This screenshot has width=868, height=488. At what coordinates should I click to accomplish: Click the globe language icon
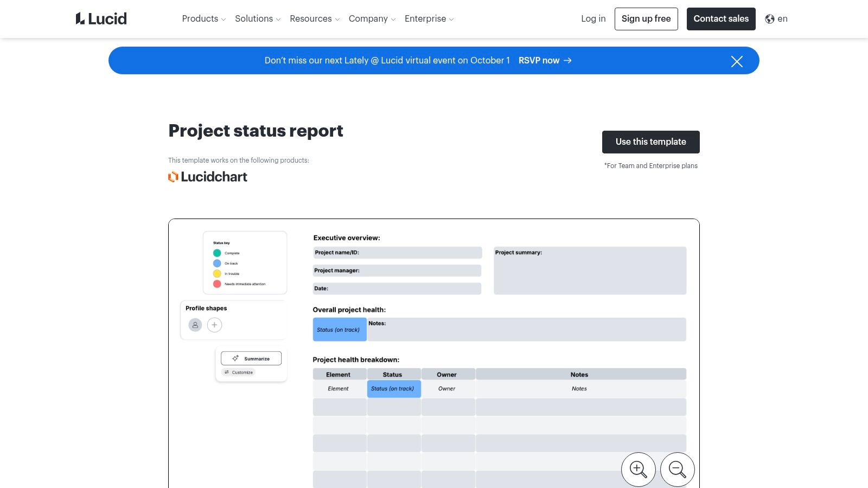click(769, 19)
